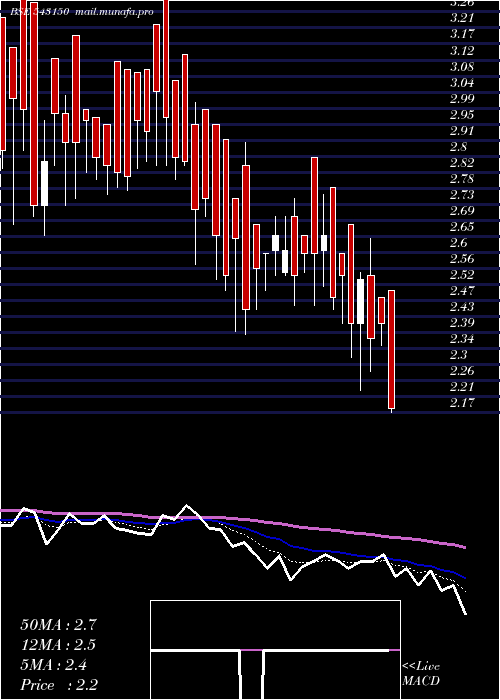Click the 3.04 price axis label
The image size is (500, 700).
462,83
